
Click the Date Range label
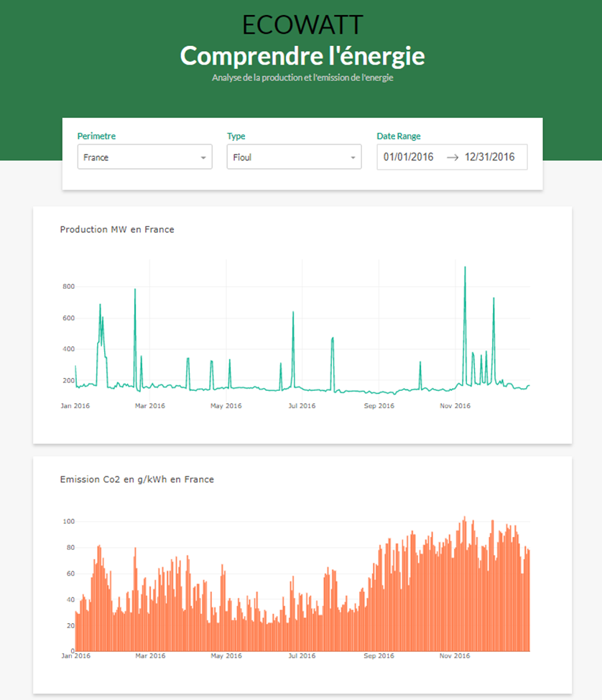(397, 136)
